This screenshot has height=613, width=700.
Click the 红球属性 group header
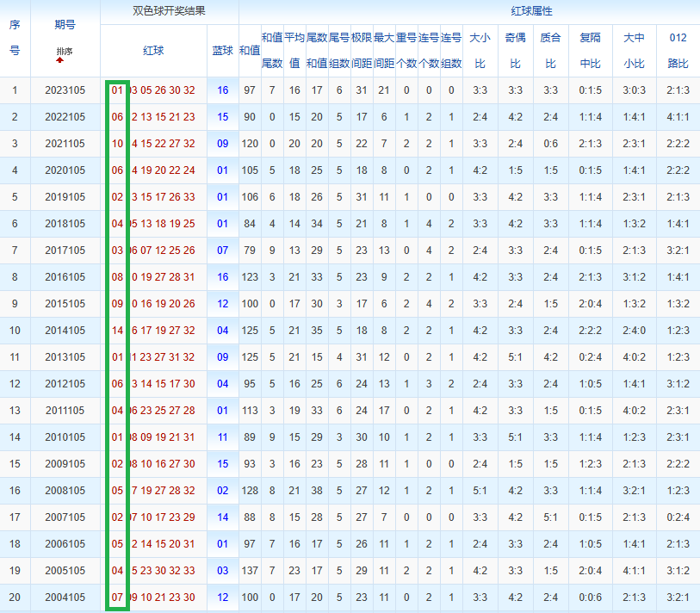[x=531, y=11]
